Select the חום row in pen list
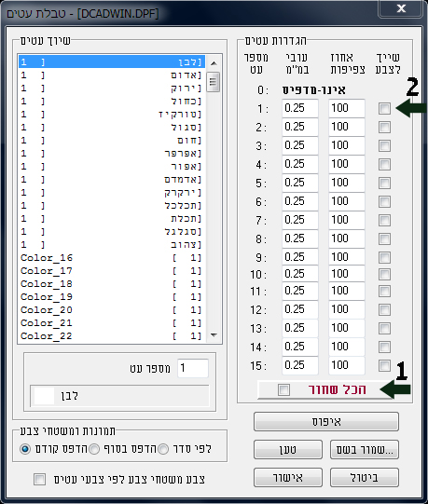This screenshot has height=504, width=428. point(112,140)
